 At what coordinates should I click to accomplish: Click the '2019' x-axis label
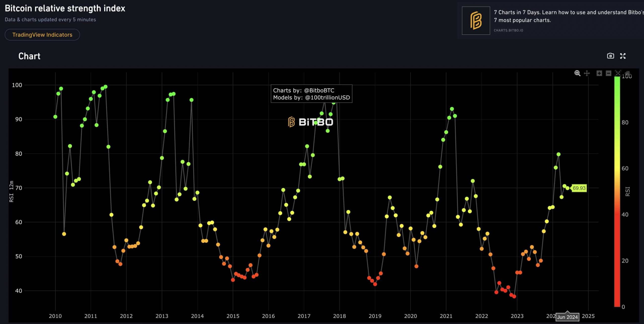[375, 316]
